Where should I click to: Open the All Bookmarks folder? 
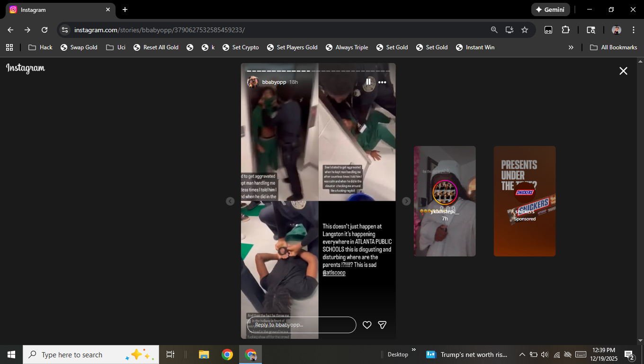(x=614, y=47)
